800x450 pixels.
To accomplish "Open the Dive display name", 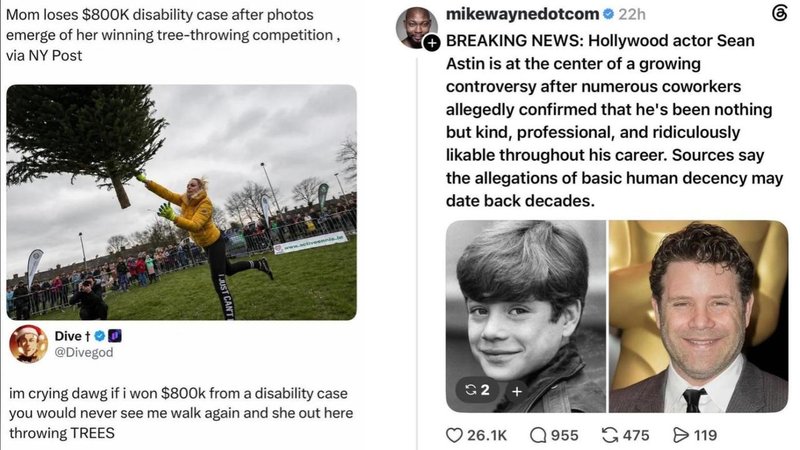I will tap(68, 336).
